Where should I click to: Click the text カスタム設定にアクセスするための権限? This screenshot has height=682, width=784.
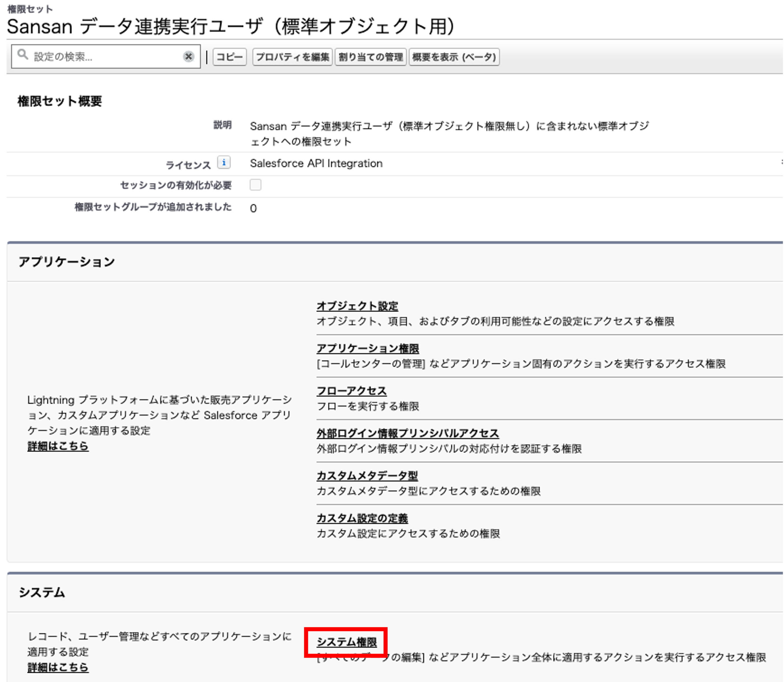pos(408,533)
